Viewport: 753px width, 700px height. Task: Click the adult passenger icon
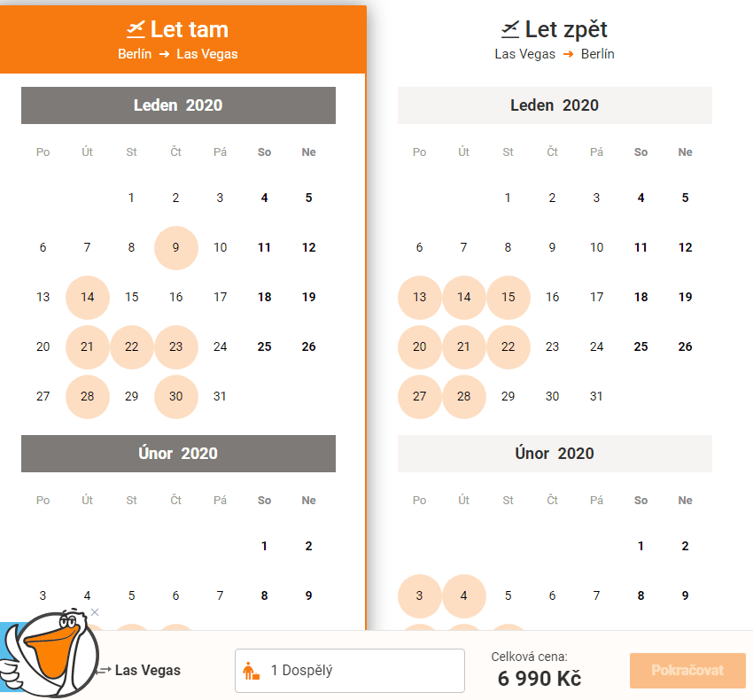click(x=251, y=671)
